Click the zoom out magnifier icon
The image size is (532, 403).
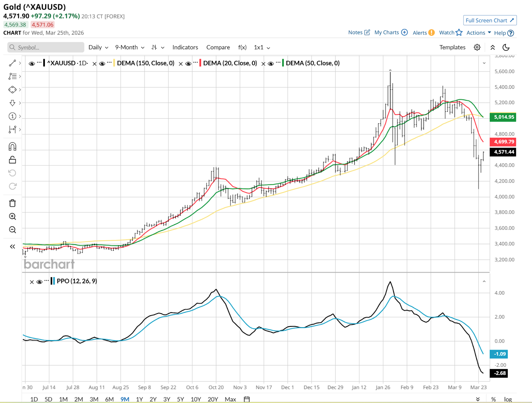click(x=12, y=230)
